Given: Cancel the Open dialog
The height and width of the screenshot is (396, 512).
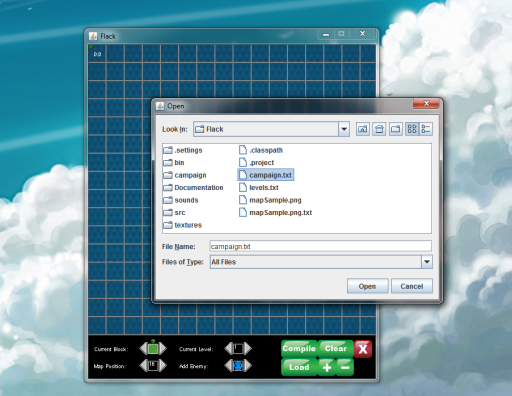Looking at the screenshot, I should pos(412,286).
